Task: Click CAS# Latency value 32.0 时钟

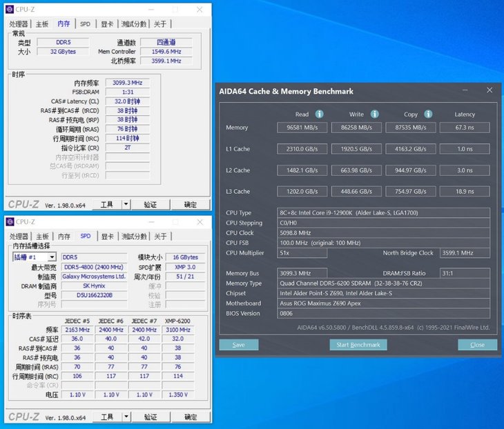Action: coord(128,101)
